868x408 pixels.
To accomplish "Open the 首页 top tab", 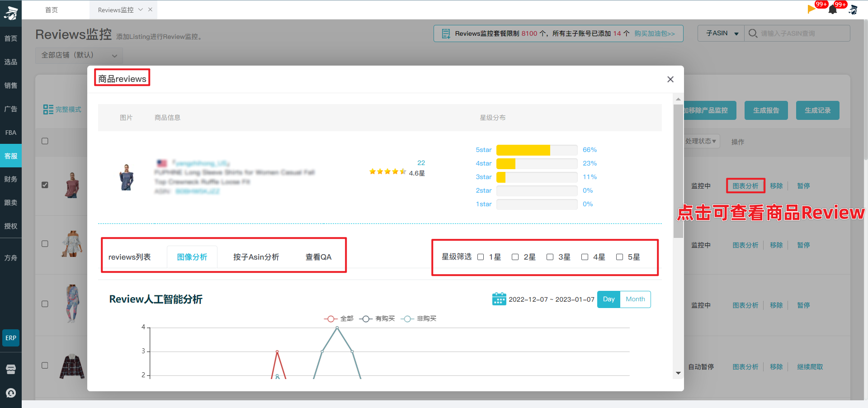I will pos(52,9).
